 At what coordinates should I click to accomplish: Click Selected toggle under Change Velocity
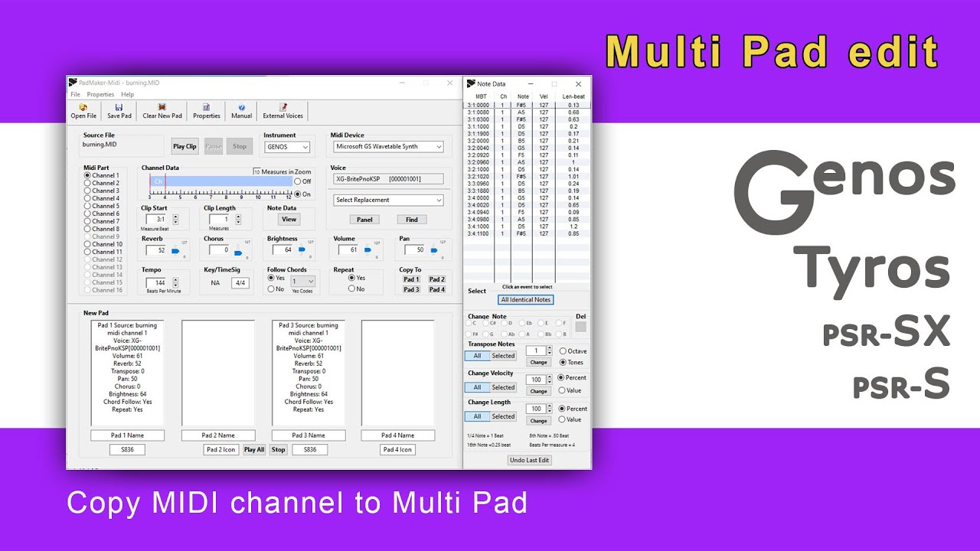503,387
